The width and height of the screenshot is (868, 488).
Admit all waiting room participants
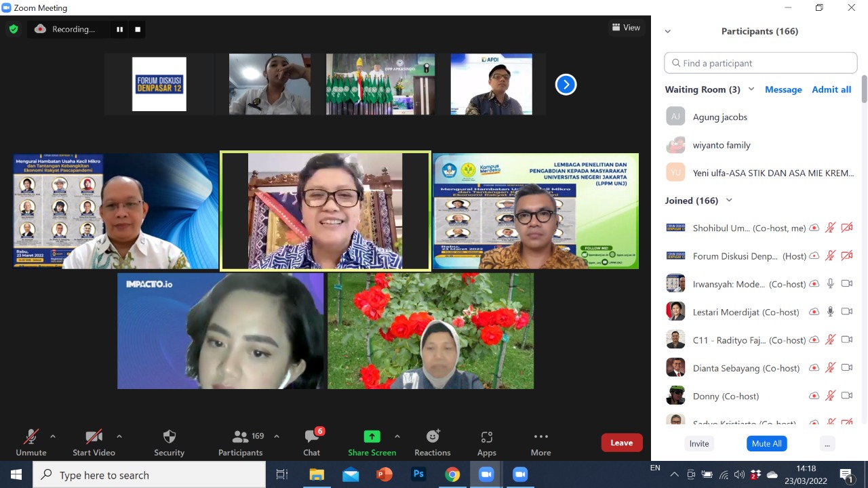[831, 89]
